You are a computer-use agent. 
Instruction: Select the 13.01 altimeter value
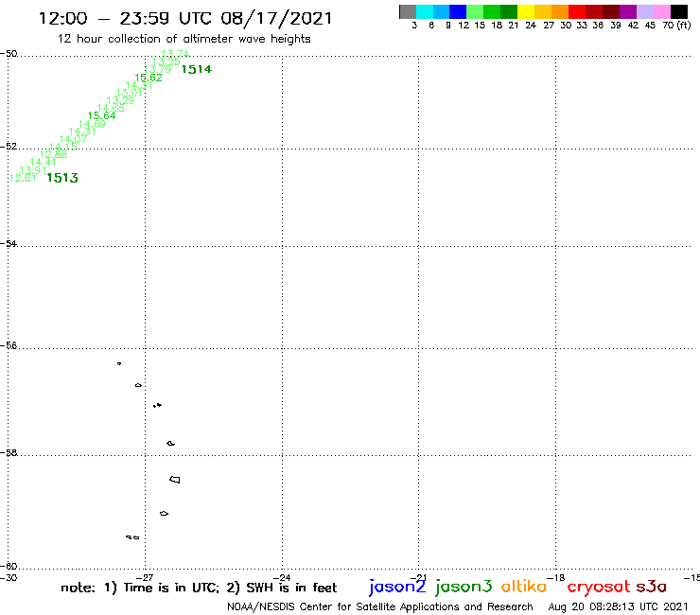point(130,94)
